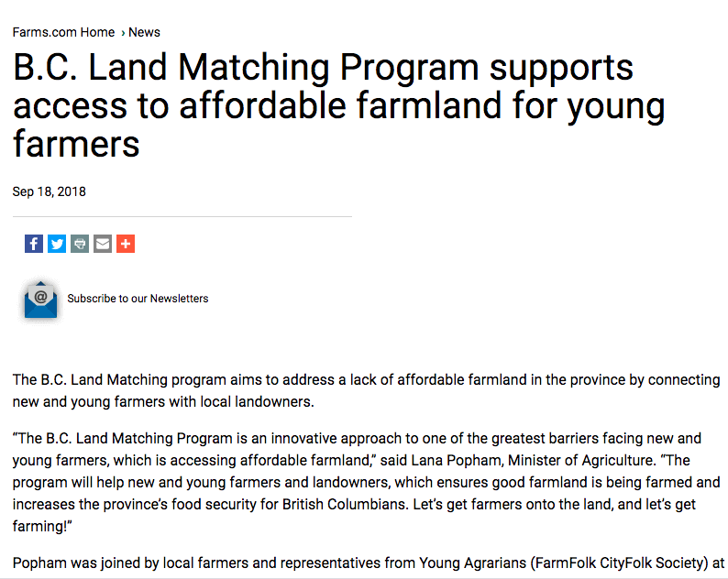The width and height of the screenshot is (728, 579).
Task: Click the word "farmers" ending the headline
Action: pos(76,143)
